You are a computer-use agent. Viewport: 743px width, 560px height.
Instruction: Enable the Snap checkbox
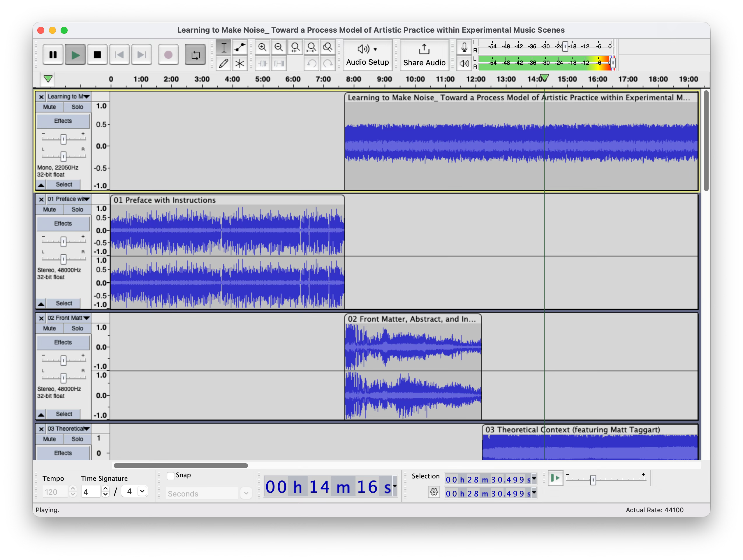pyautogui.click(x=171, y=476)
